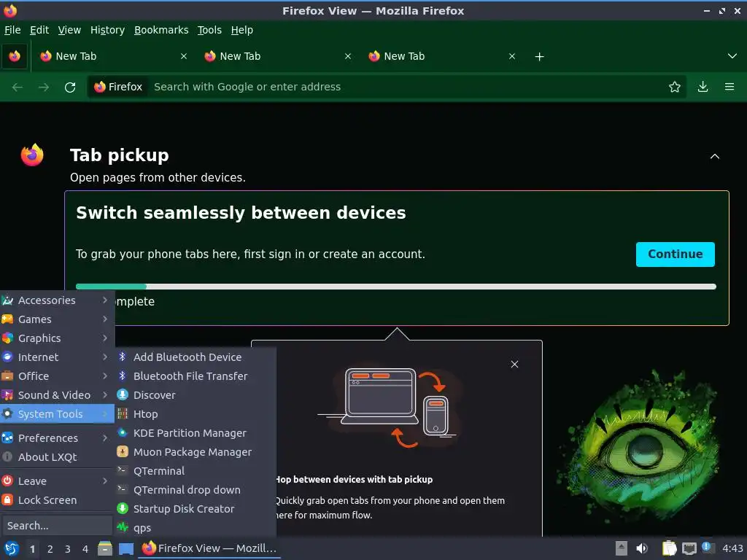The image size is (747, 560).
Task: Launch QTerminal drop down
Action: (x=196, y=490)
